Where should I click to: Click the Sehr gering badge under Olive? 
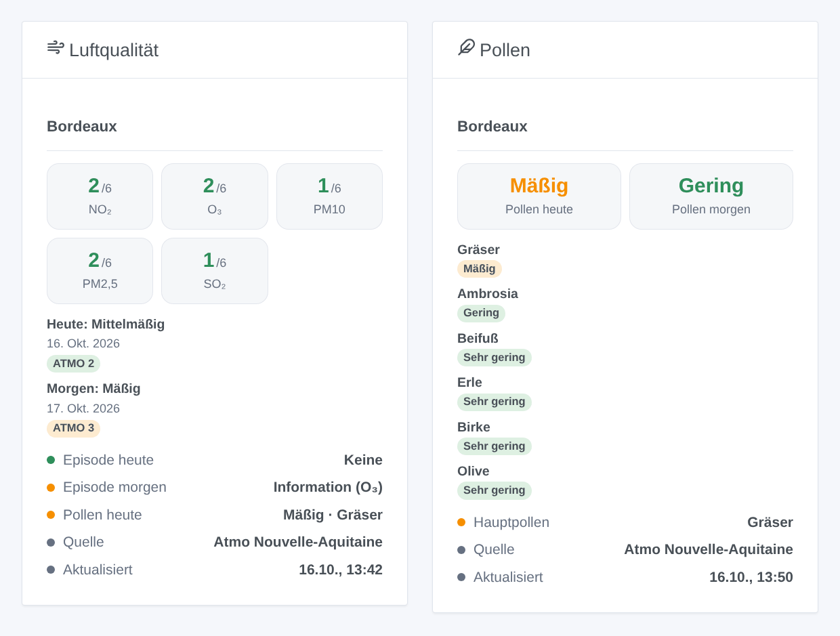(x=495, y=490)
